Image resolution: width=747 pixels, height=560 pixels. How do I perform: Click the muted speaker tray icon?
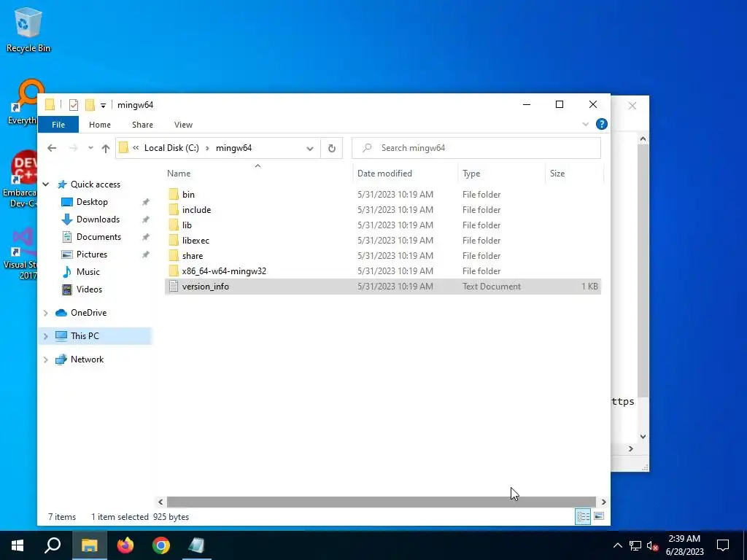click(652, 545)
